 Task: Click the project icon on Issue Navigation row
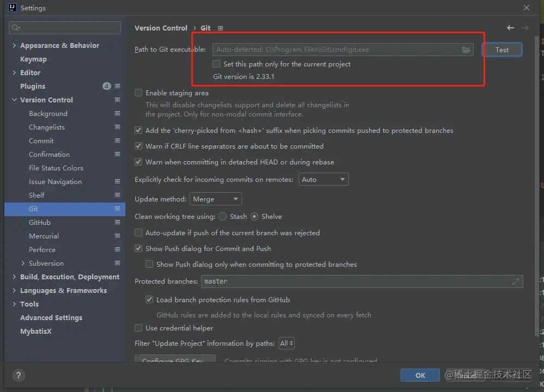[x=117, y=181]
